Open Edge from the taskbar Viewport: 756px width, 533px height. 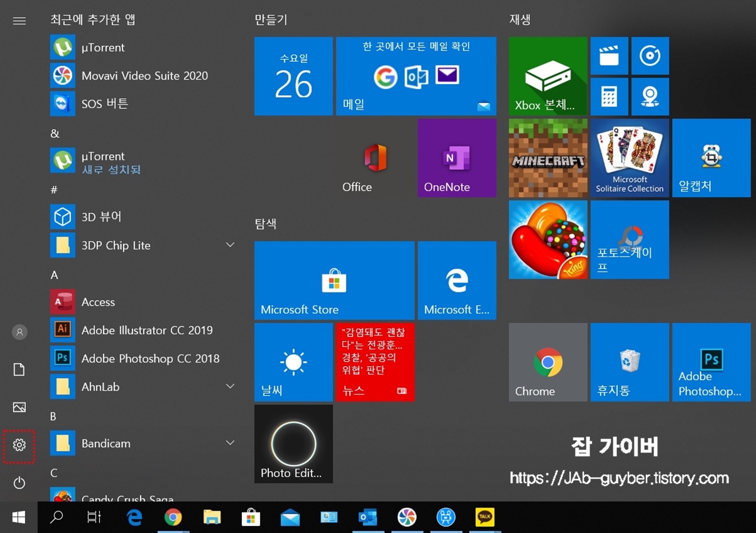coord(134,517)
